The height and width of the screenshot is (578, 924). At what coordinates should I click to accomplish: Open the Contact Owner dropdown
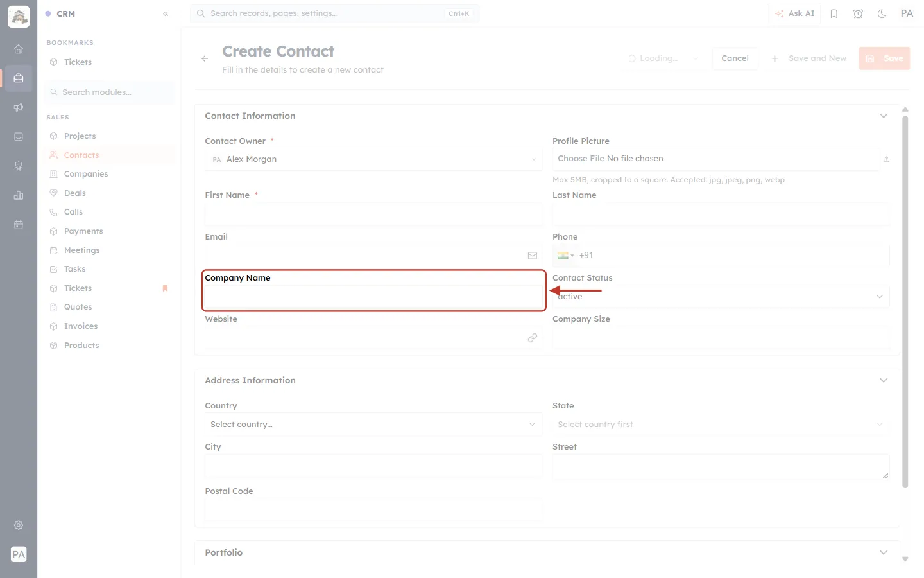coord(373,159)
